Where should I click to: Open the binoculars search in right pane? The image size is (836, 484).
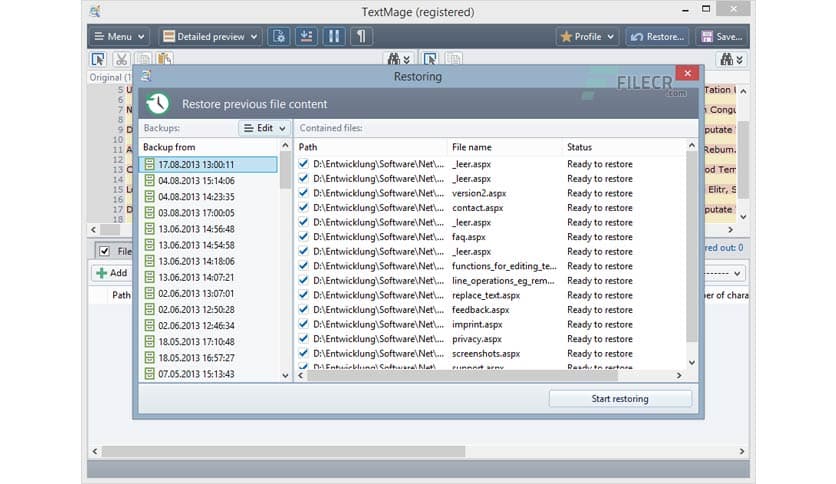(x=732, y=59)
